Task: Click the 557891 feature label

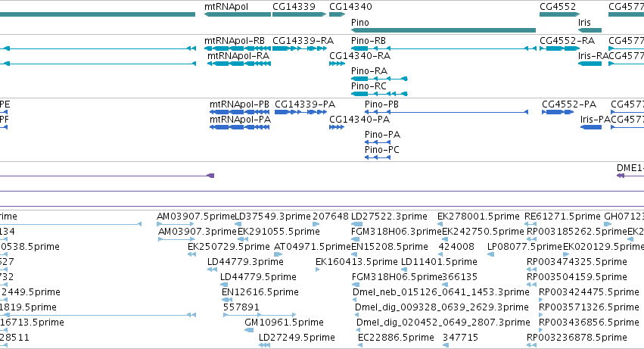Action: pyautogui.click(x=241, y=308)
